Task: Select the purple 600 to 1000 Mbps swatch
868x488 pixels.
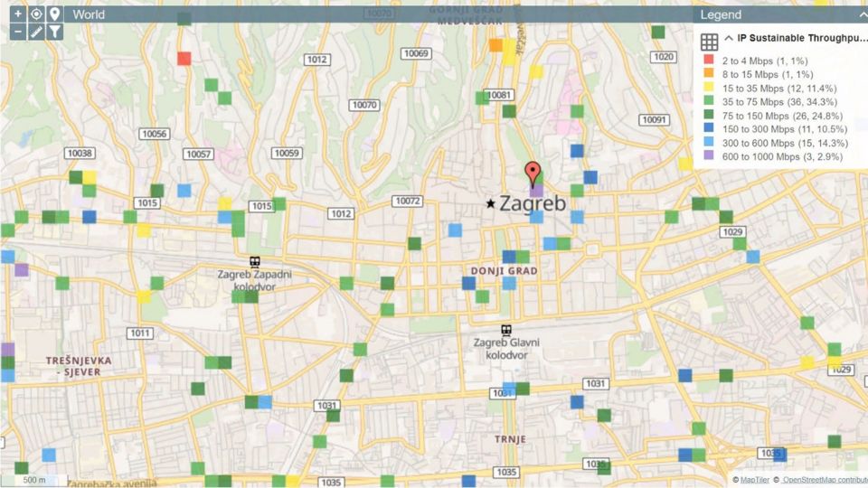Action: click(x=709, y=155)
